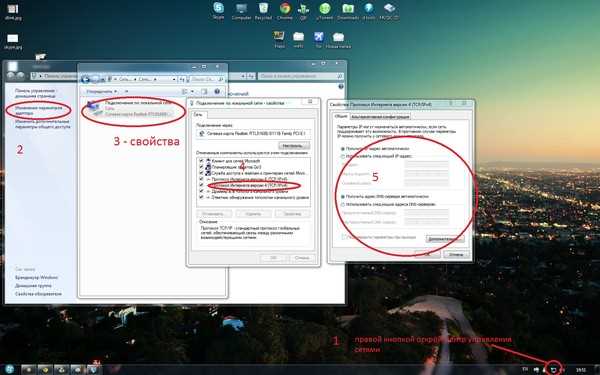Select Использовать следующий IP-адрес radio button
Image resolution: width=600 pixels, height=375 pixels.
click(x=343, y=157)
